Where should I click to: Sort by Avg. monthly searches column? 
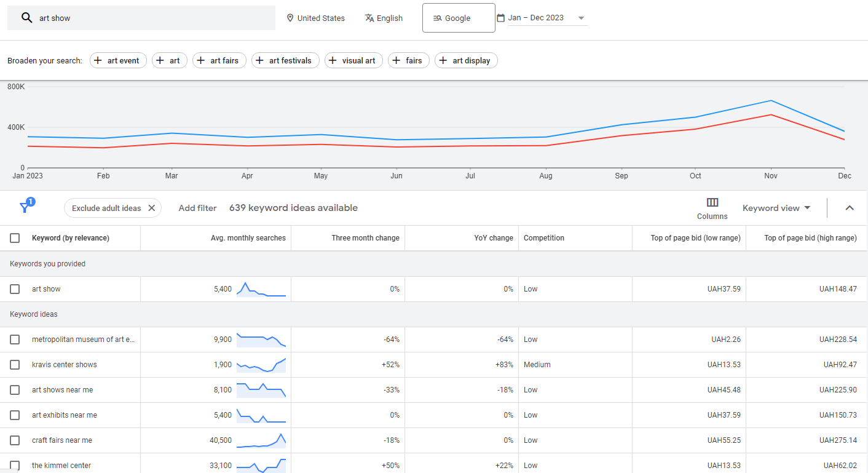tap(248, 238)
